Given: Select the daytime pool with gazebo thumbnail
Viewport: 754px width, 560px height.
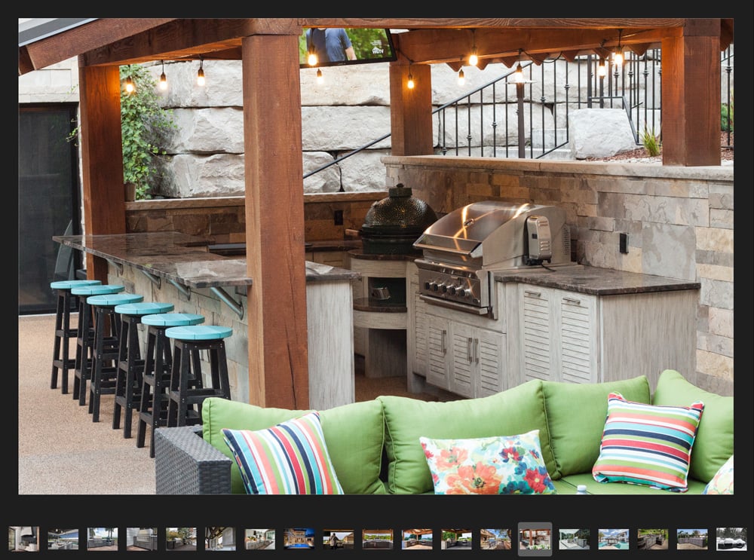Looking at the screenshot, I should (613, 538).
